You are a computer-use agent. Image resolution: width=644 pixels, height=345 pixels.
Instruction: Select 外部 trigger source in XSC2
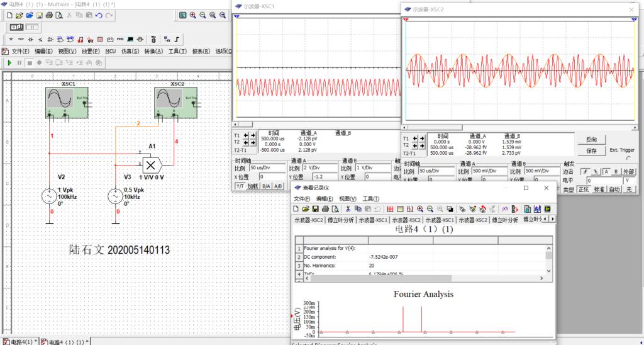tap(628, 171)
